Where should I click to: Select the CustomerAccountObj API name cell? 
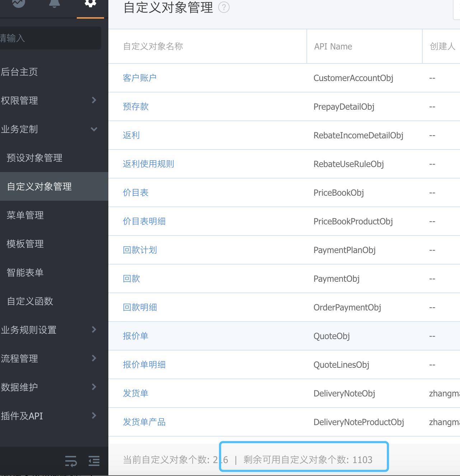[353, 78]
